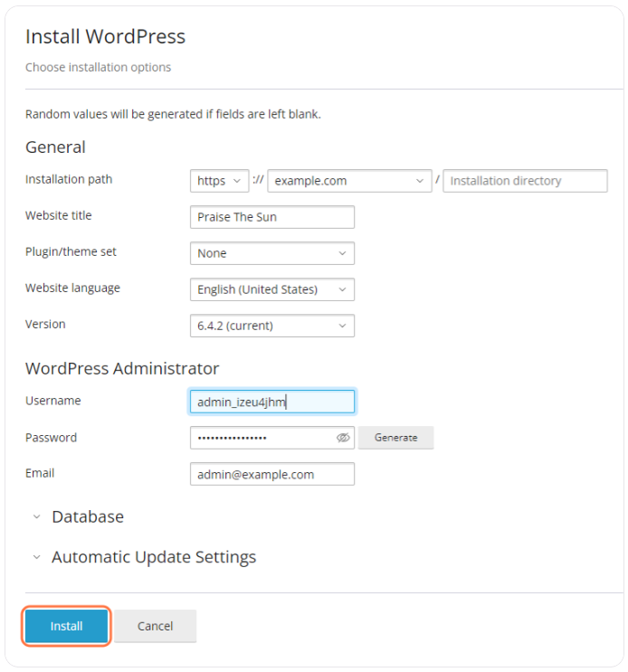Click the 'Website language' label
This screenshot has width=628, height=672.
[x=72, y=288]
